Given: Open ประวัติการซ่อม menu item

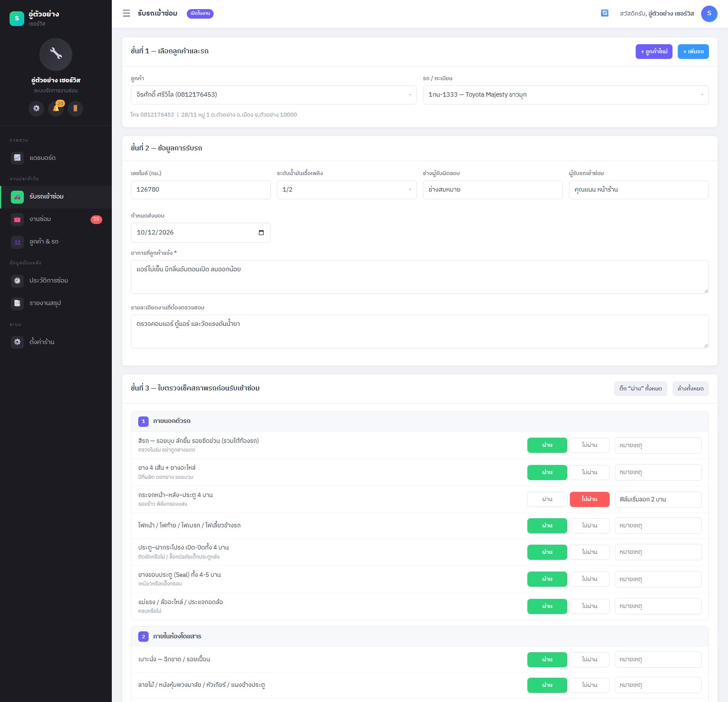Looking at the screenshot, I should point(56,281).
